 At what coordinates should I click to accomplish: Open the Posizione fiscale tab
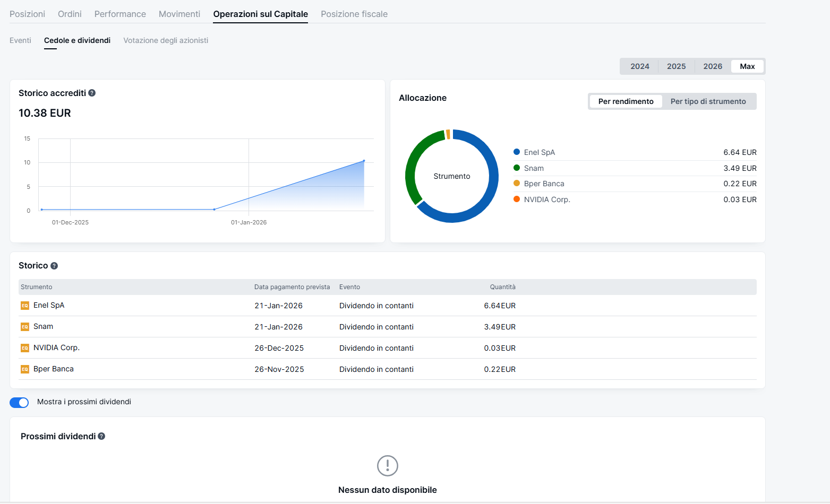[x=354, y=14]
